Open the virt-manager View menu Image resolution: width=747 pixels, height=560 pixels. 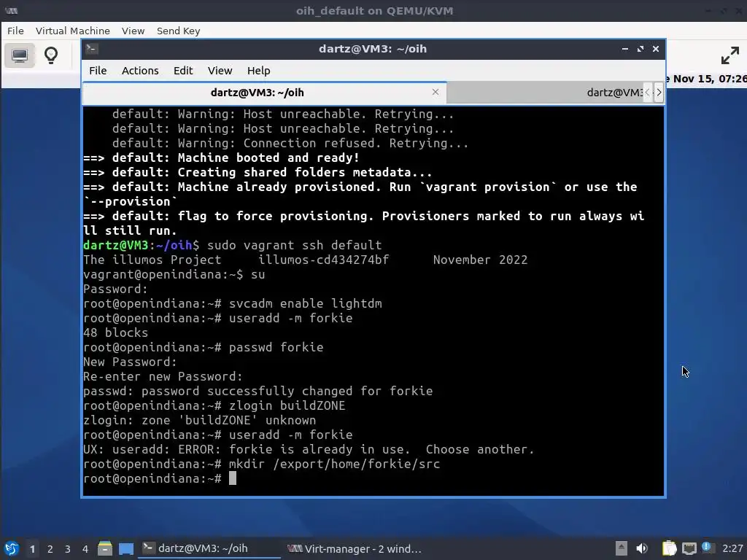[x=133, y=31]
